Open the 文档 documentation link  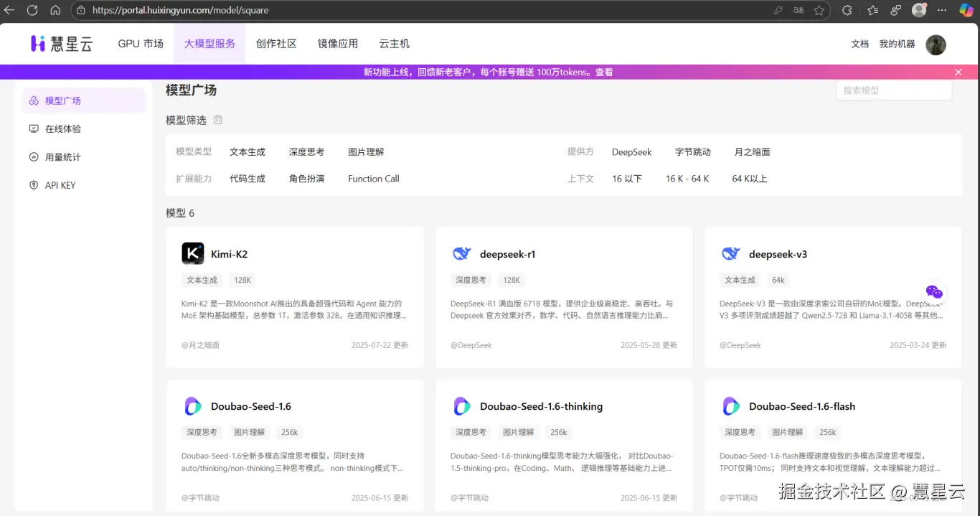click(859, 44)
